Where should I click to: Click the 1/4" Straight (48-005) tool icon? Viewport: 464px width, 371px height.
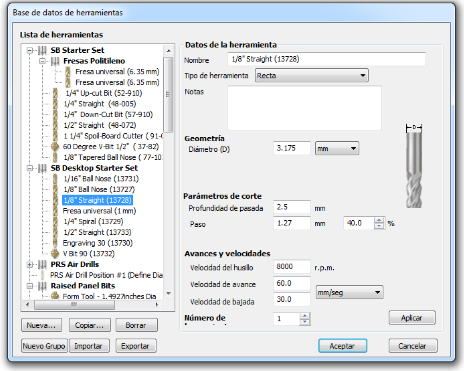[55, 104]
